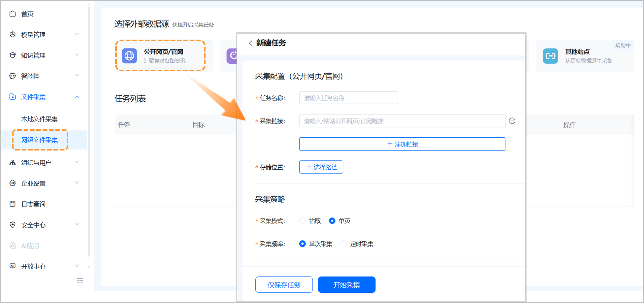Click the 安全中心 shield icon
644x303 pixels.
13,225
